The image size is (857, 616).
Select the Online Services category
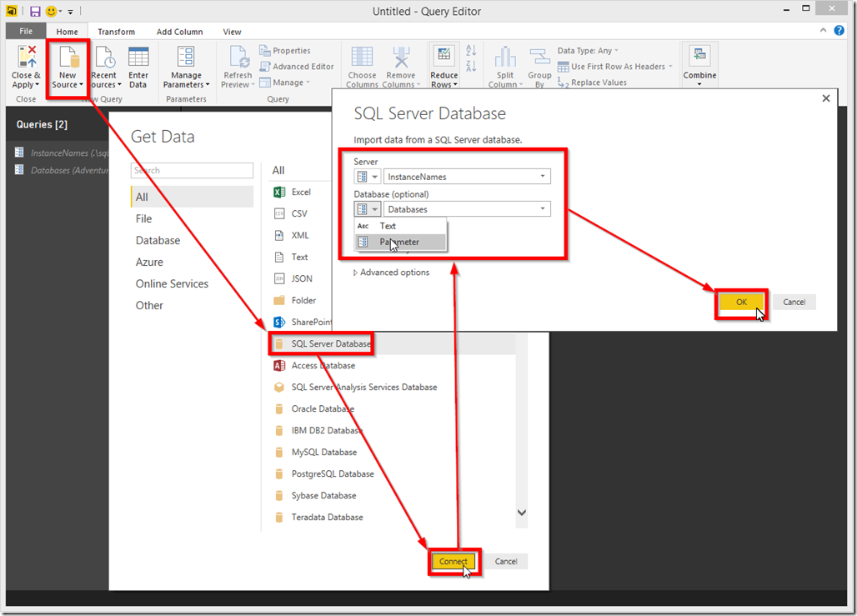coord(192,283)
